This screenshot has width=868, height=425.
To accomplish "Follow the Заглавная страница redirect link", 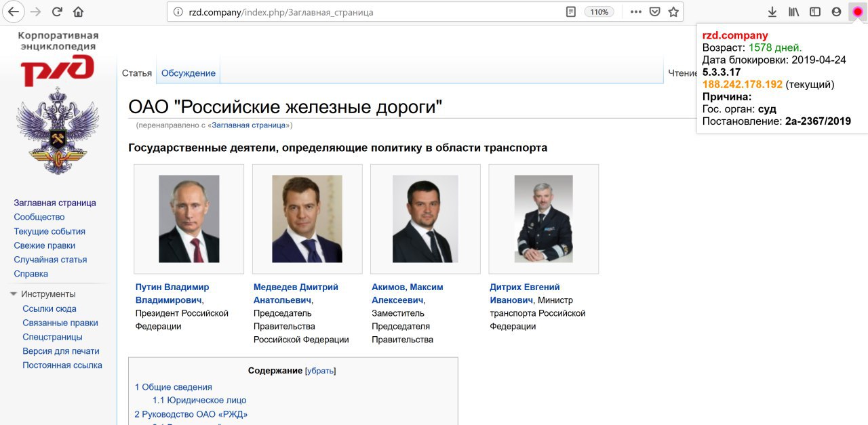I will click(x=249, y=125).
